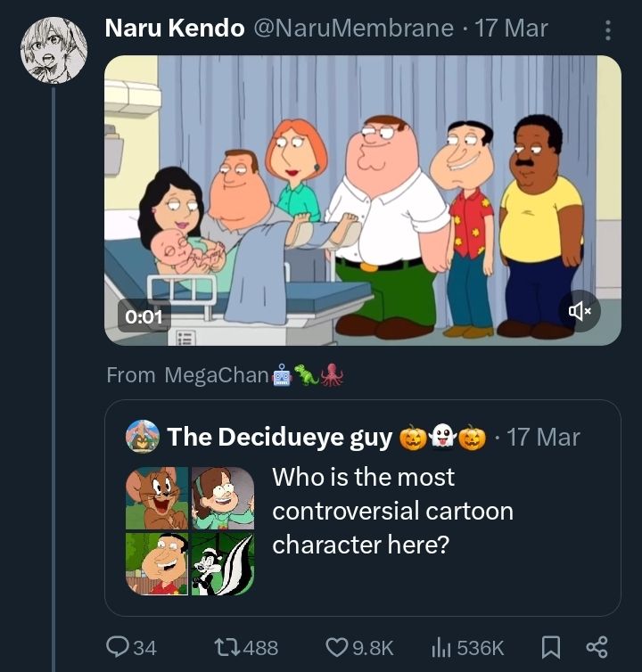Unmute the video with speaker icon
This screenshot has height=672, width=642.
pos(580,311)
